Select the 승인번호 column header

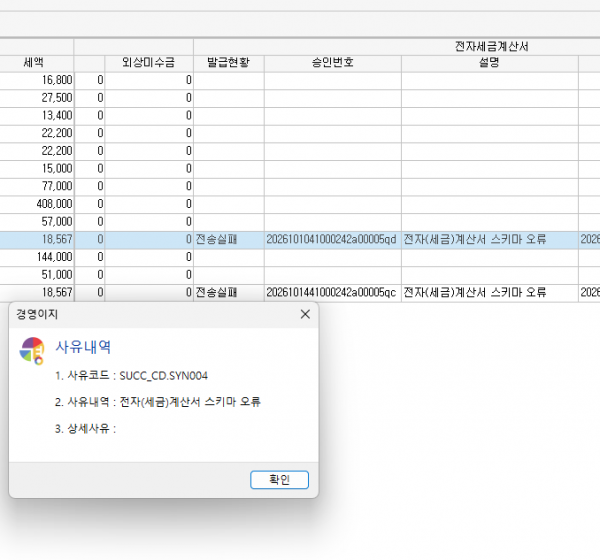tap(333, 62)
